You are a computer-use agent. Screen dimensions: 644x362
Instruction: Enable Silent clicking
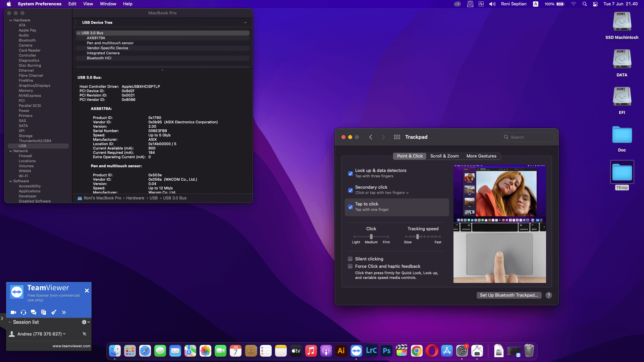click(x=350, y=259)
